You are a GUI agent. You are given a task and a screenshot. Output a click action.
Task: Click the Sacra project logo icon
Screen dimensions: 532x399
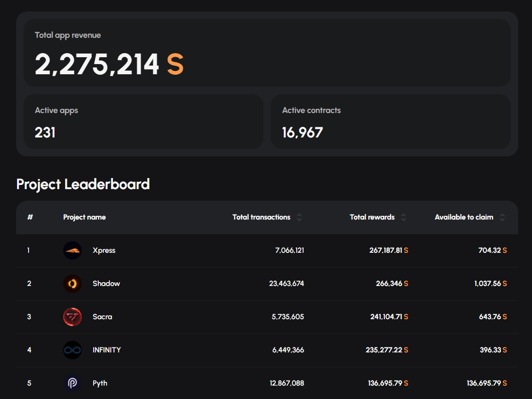tap(72, 317)
